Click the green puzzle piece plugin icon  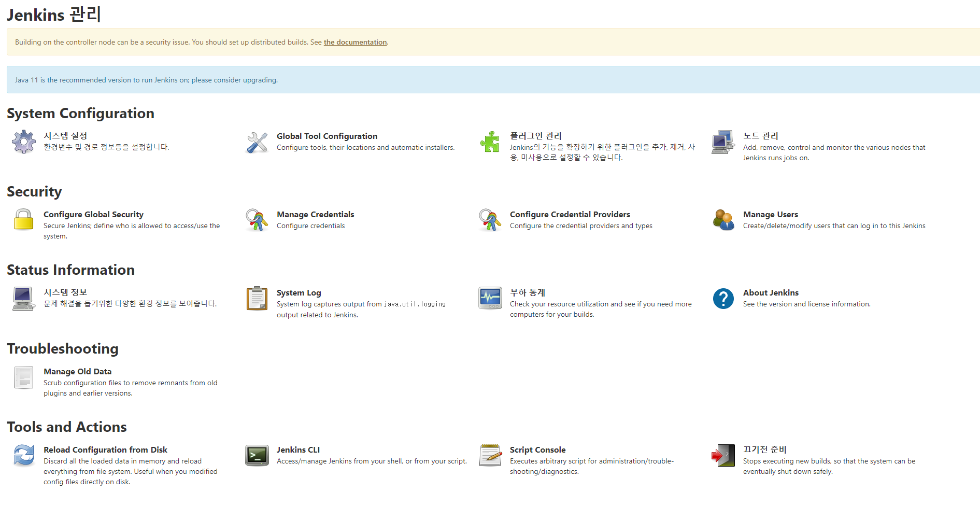[x=490, y=142]
